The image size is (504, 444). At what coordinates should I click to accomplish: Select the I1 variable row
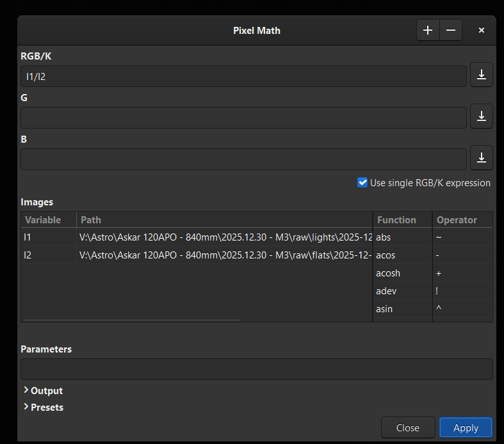(x=197, y=237)
